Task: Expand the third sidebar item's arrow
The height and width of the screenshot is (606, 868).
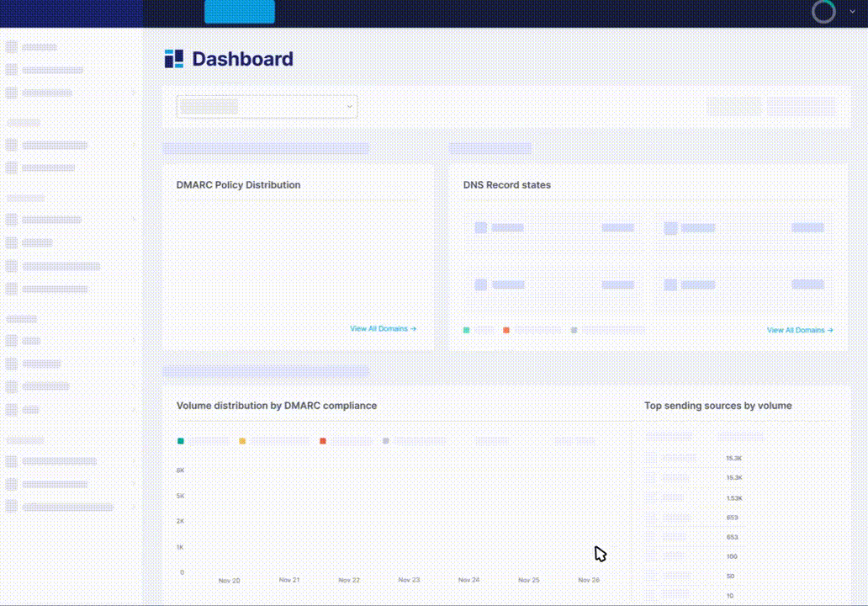Action: [134, 93]
